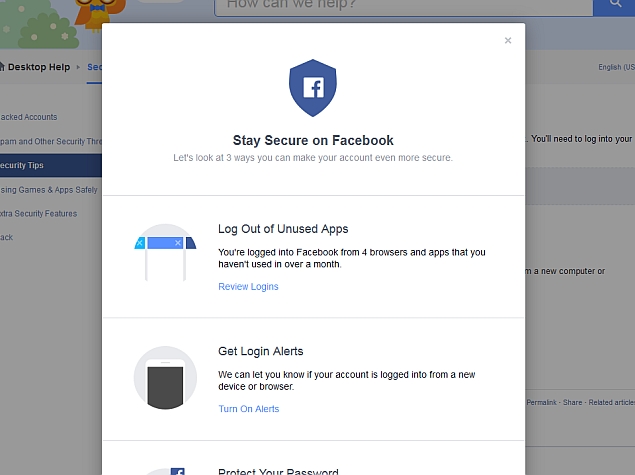Click Turn On Alerts link
The image size is (635, 475).
pyautogui.click(x=249, y=409)
